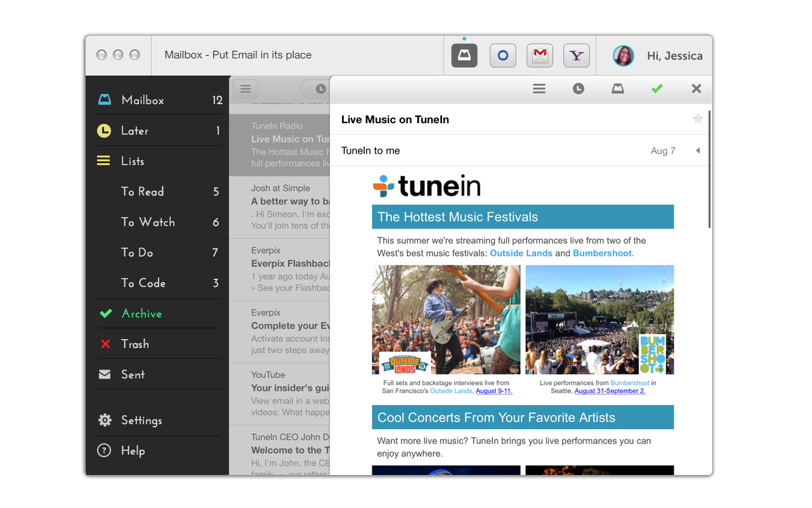Open the Everpix Flashback email
The height and width of the screenshot is (508, 812).
[x=280, y=270]
